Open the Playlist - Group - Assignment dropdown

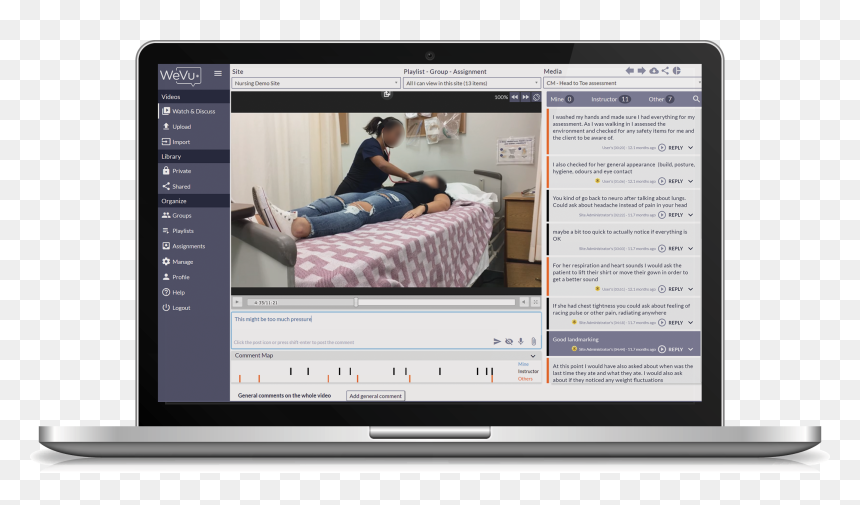tap(472, 83)
